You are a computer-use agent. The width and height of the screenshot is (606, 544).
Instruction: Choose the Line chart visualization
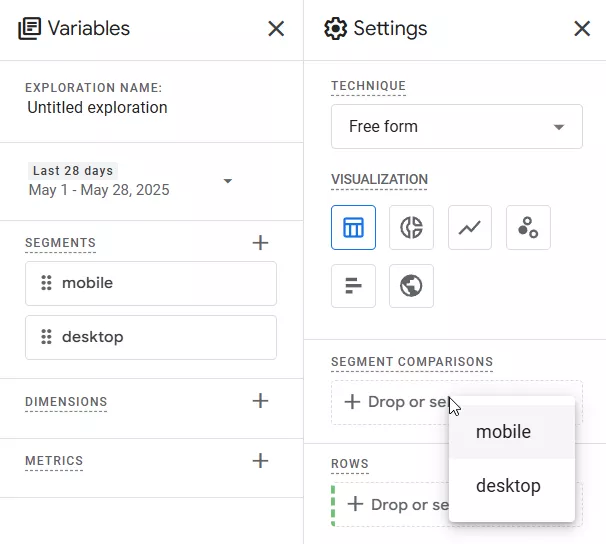point(470,228)
